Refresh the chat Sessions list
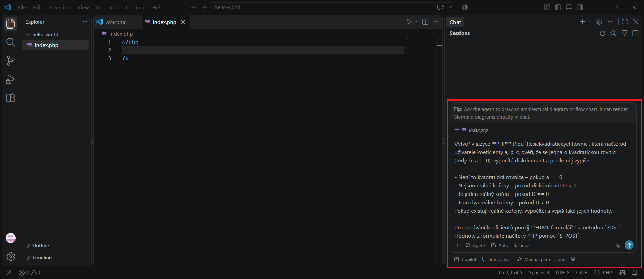Viewport: 644px width, 279px height. [x=603, y=33]
